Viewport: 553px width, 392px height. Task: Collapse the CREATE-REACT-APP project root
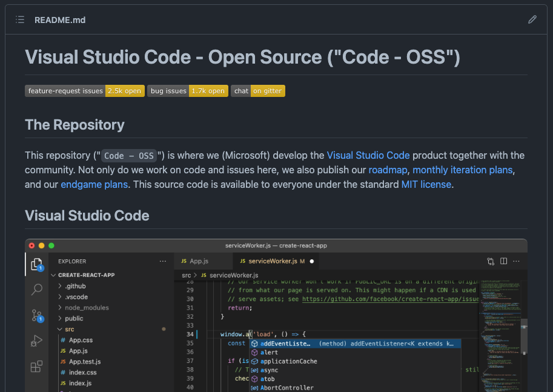click(x=86, y=275)
